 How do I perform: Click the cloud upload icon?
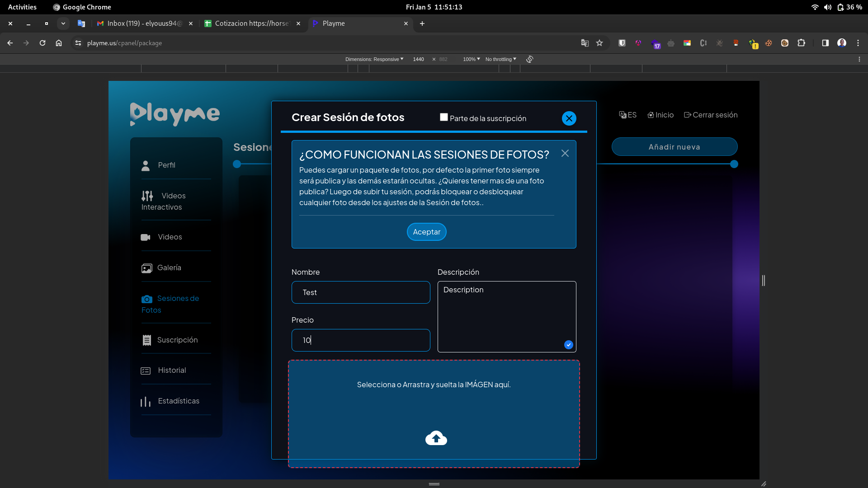[x=436, y=438]
